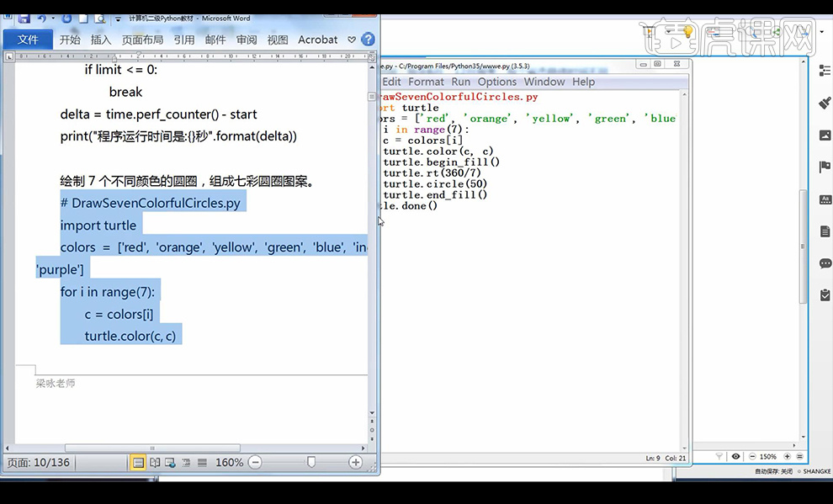Open the format brush panel in right sidebar

tap(825, 103)
